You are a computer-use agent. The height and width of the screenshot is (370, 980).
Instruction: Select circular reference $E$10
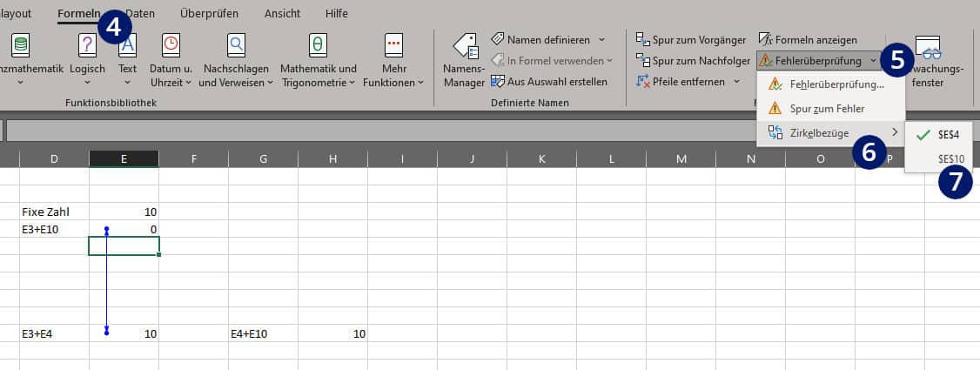pyautogui.click(x=939, y=159)
